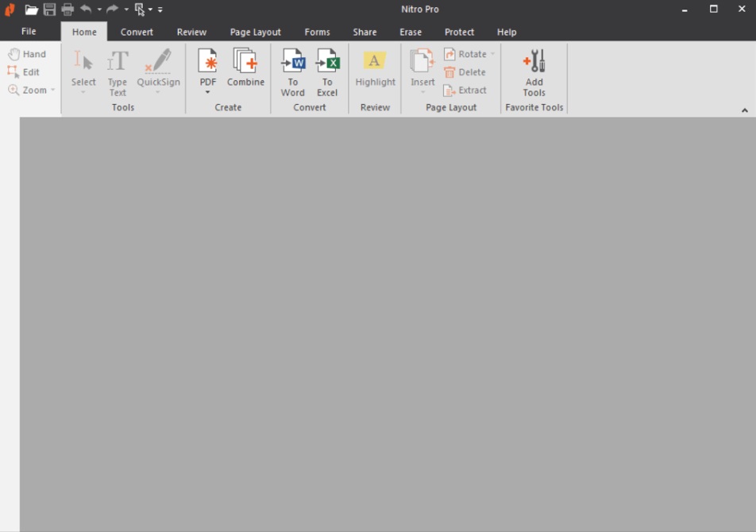Click the Print icon in title bar
756x532 pixels.
click(x=67, y=10)
